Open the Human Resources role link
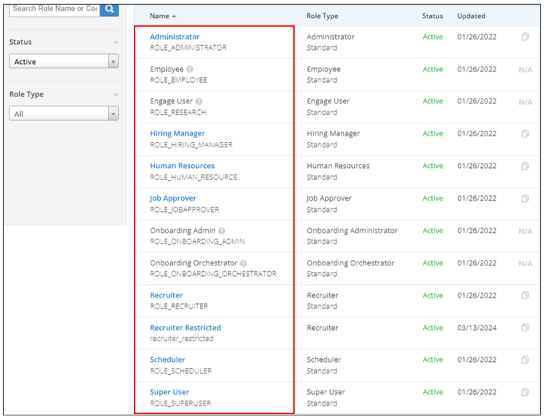The width and height of the screenshot is (544, 419). (x=182, y=166)
